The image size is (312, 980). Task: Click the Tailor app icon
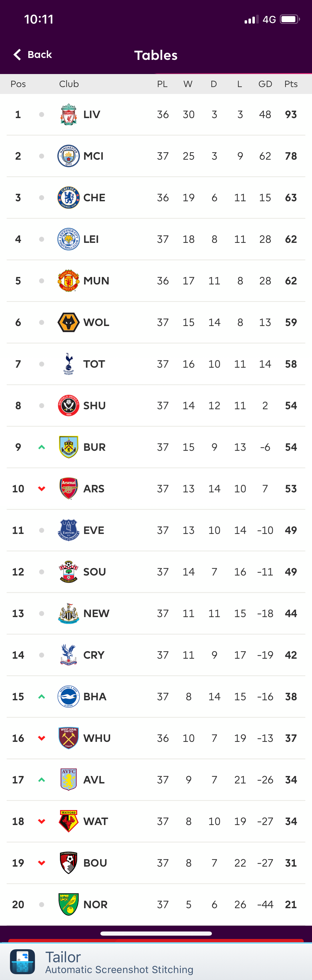[22, 961]
